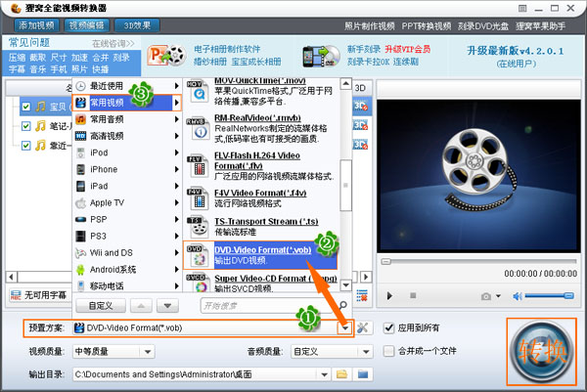Screen dimensions: 587x392
Task: Click the move down arrow button beside 自定义
Action: [167, 306]
